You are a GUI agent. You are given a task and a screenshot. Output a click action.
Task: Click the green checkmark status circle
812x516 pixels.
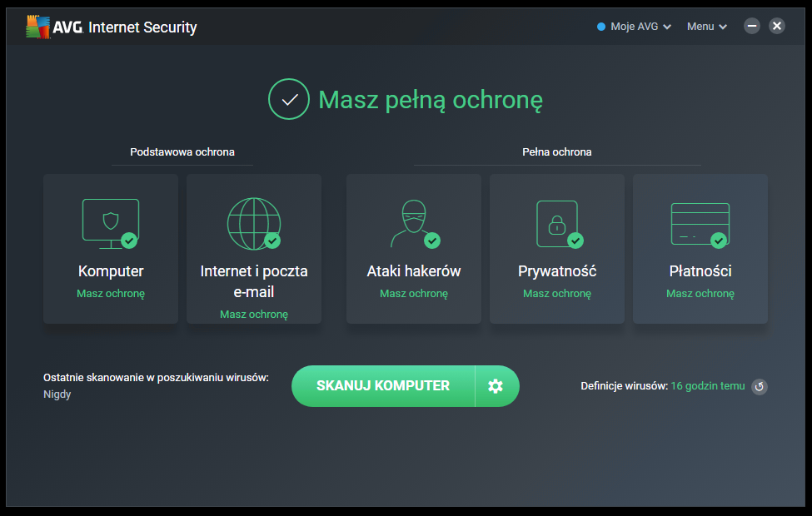[289, 99]
